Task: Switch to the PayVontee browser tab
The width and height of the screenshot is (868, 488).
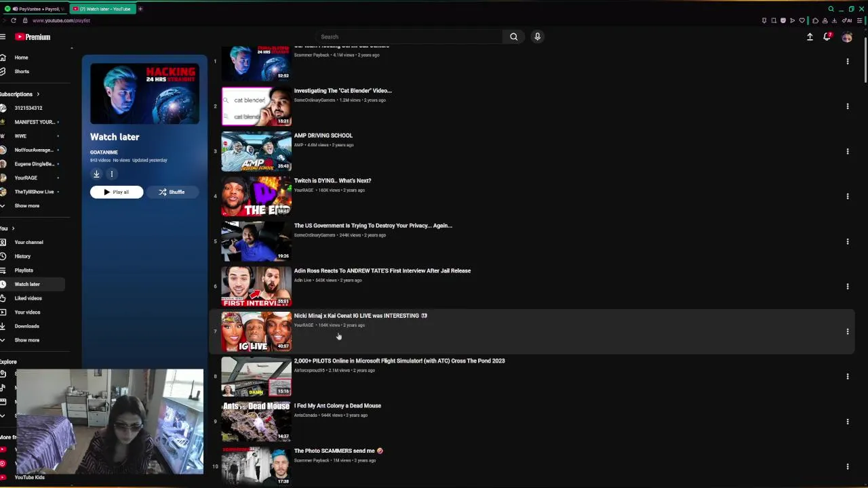Action: click(x=35, y=9)
